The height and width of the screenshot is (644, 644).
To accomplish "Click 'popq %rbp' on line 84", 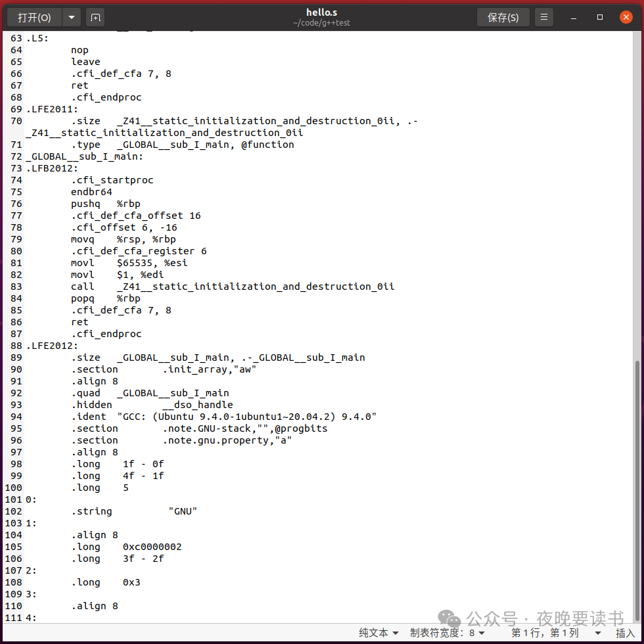I will (x=106, y=298).
